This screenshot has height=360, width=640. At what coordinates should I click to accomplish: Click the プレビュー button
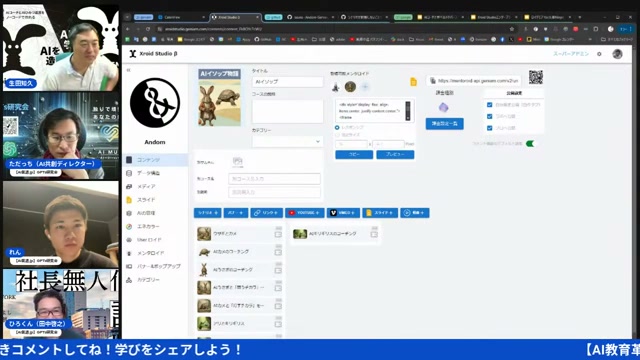395,155
